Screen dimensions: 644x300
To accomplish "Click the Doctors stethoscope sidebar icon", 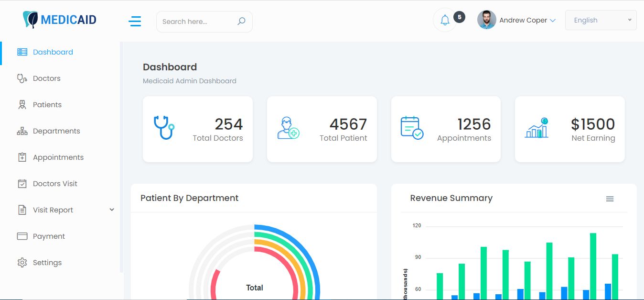I will point(22,78).
